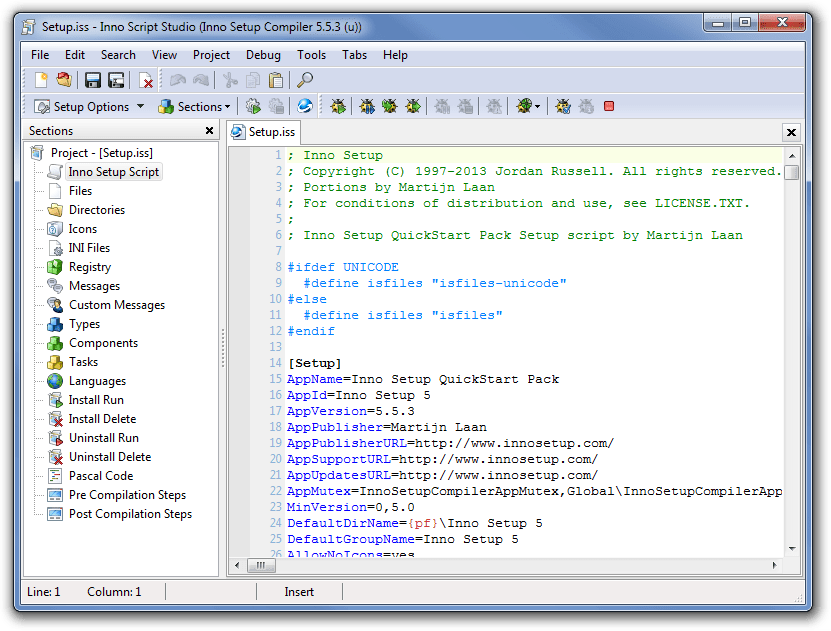Open the Tools menu
The image size is (831, 631).
tap(311, 55)
